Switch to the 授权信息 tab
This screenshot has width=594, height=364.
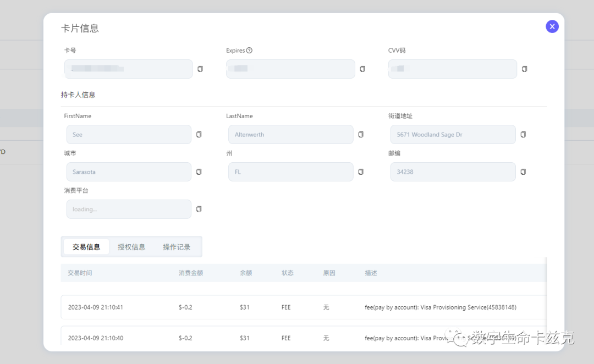[x=131, y=247]
